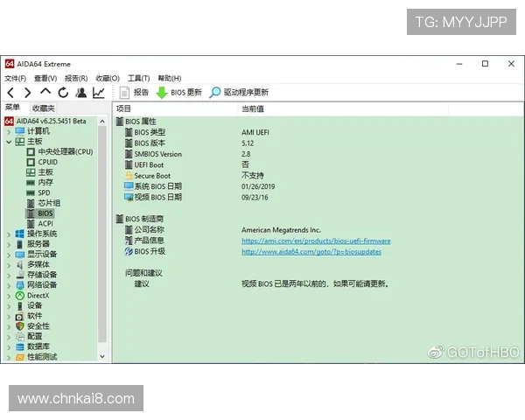
Task: Switch to the 收藏夹 tab
Action: click(x=44, y=108)
